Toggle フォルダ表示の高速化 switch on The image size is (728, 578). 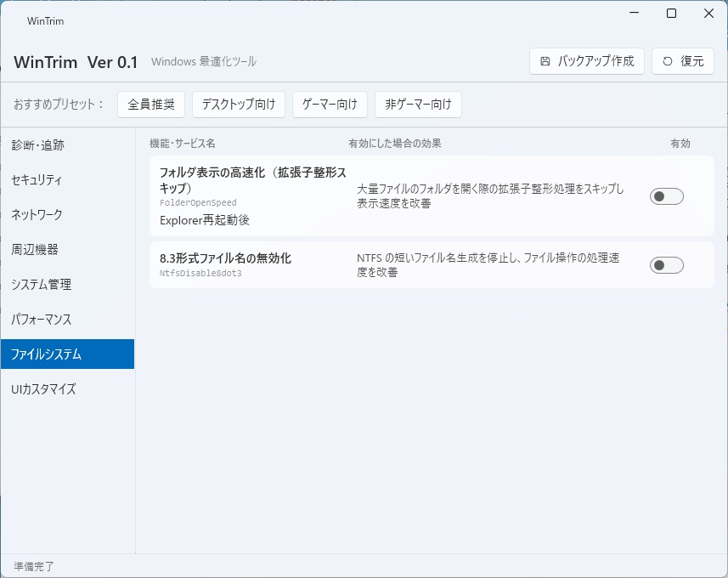pos(667,196)
